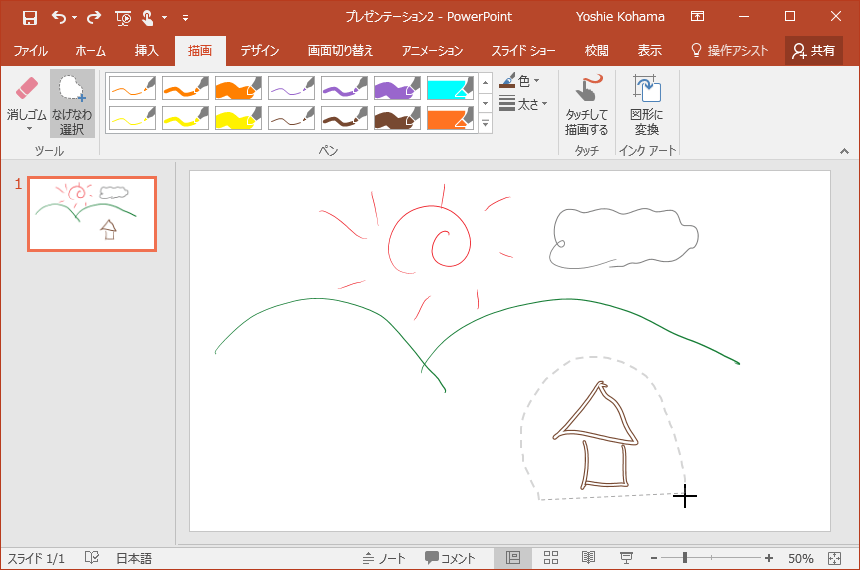The height and width of the screenshot is (570, 860).
Task: Switch to the スライド ショー tab
Action: [x=523, y=51]
